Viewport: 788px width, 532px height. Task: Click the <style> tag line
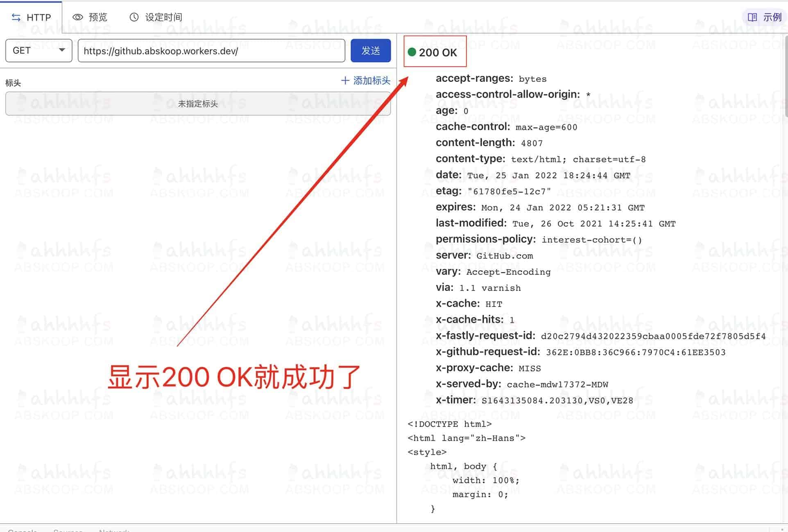[427, 452]
